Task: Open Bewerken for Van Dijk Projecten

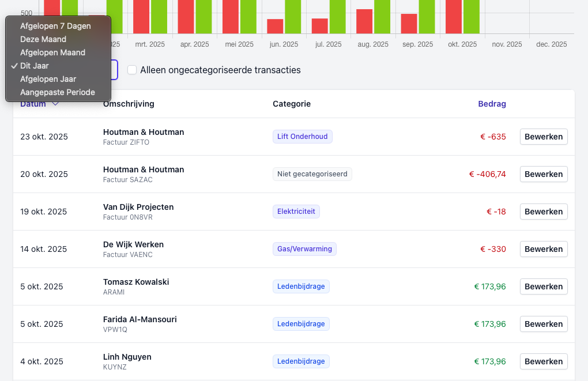Action: point(544,212)
